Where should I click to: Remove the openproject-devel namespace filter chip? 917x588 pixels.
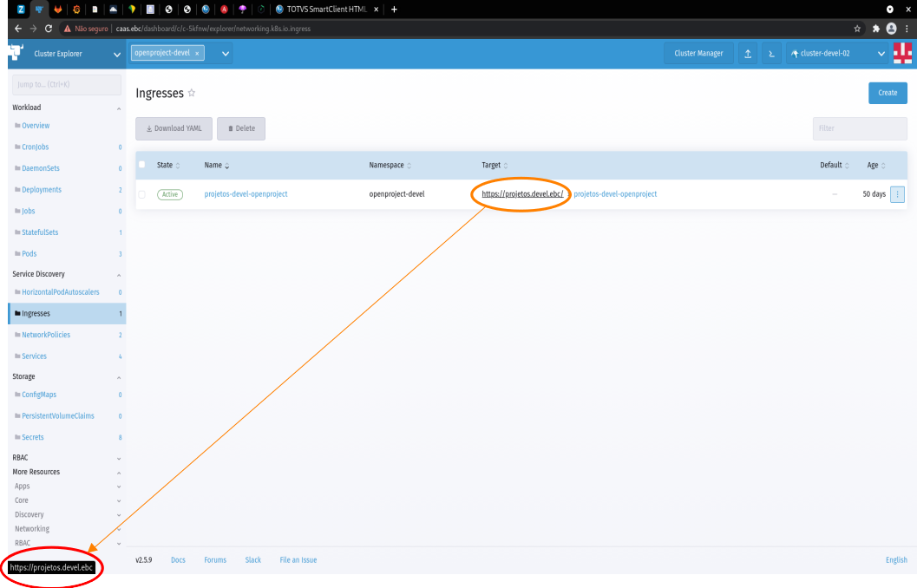pos(196,52)
